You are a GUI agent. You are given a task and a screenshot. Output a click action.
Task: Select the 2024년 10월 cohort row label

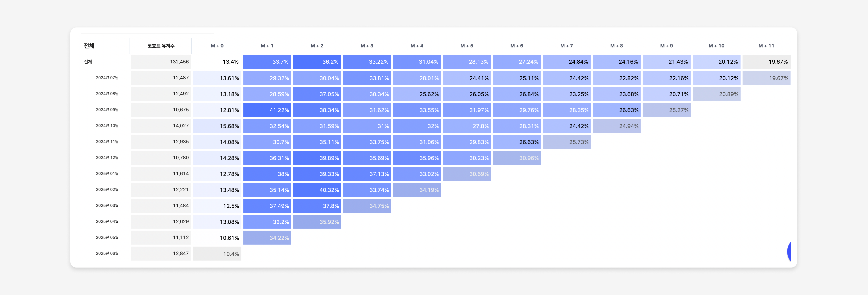point(107,126)
